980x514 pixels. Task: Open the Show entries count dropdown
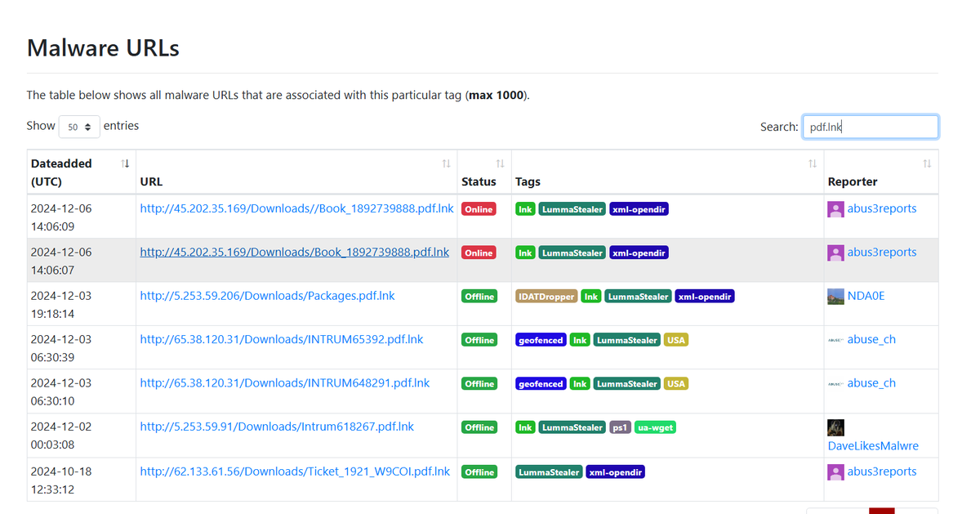(x=79, y=127)
